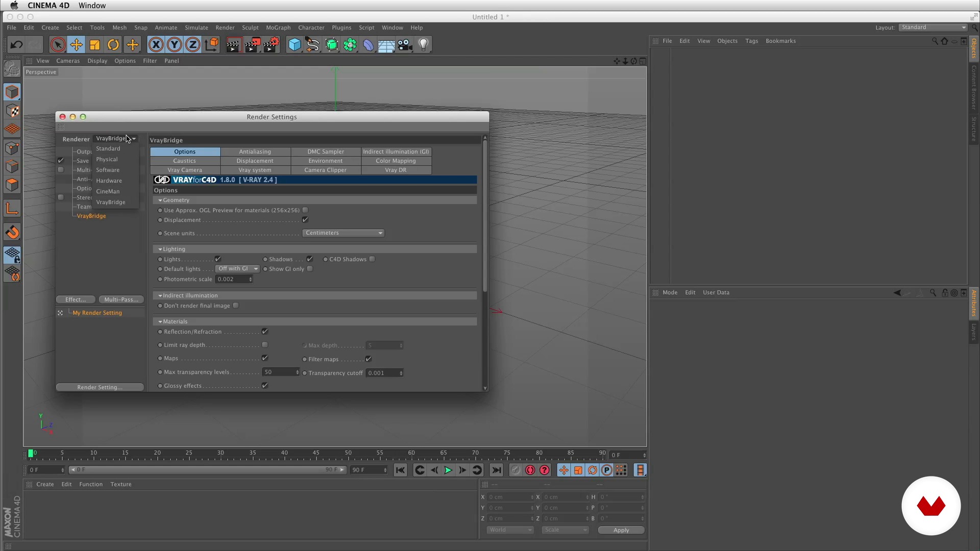Open the green generator object icon
The width and height of the screenshot is (980, 551).
coord(331,45)
